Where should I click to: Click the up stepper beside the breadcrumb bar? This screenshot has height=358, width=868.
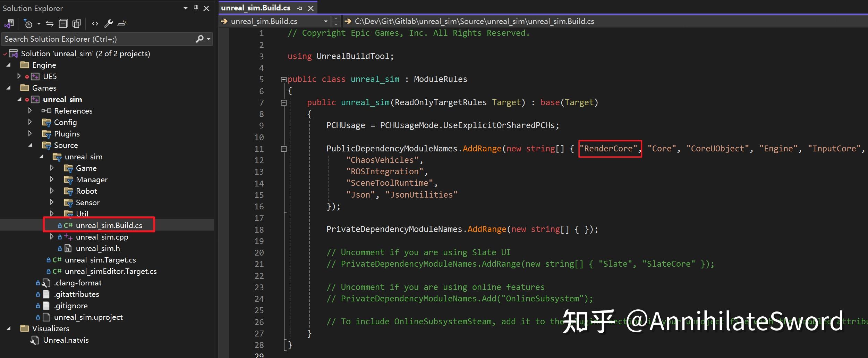pos(336,18)
